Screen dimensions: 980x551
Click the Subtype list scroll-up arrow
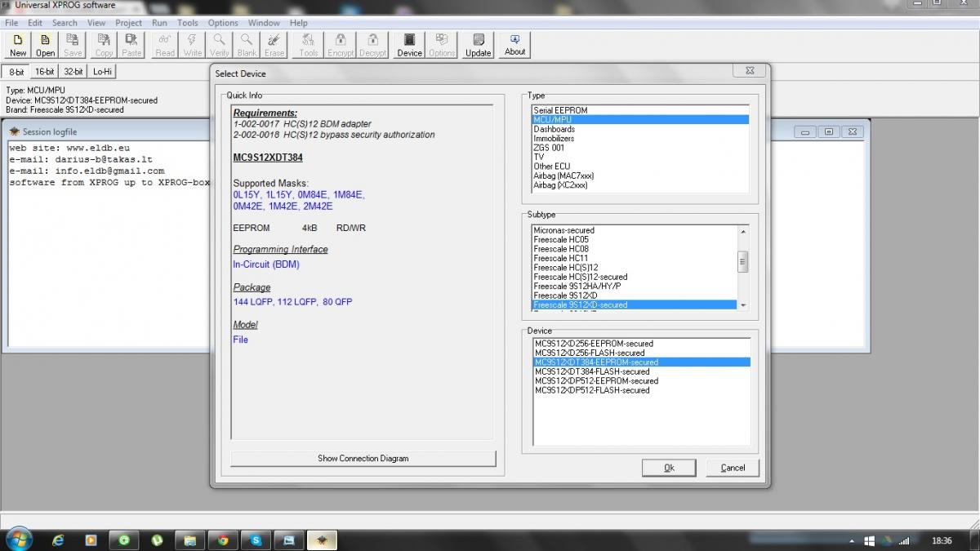[743, 231]
